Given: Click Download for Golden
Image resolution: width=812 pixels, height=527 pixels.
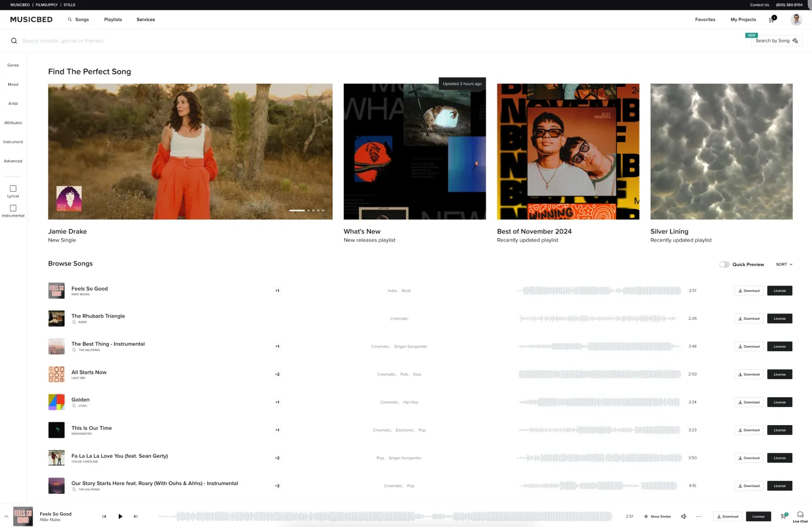Looking at the screenshot, I should (x=749, y=402).
